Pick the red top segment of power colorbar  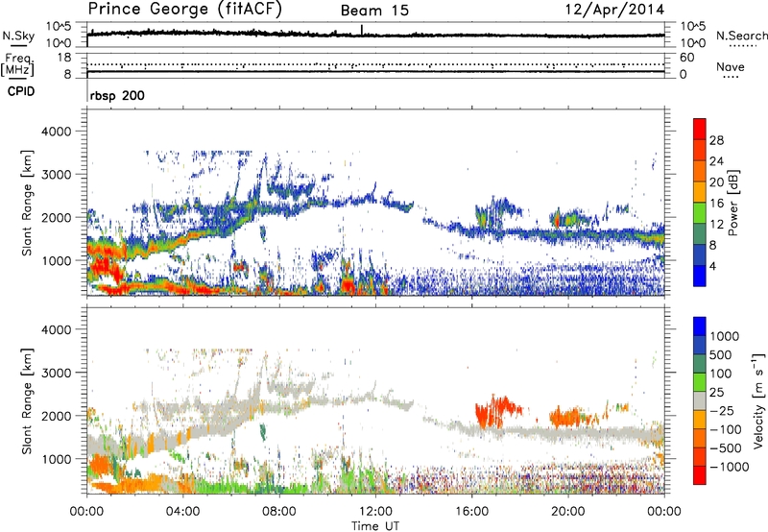700,129
